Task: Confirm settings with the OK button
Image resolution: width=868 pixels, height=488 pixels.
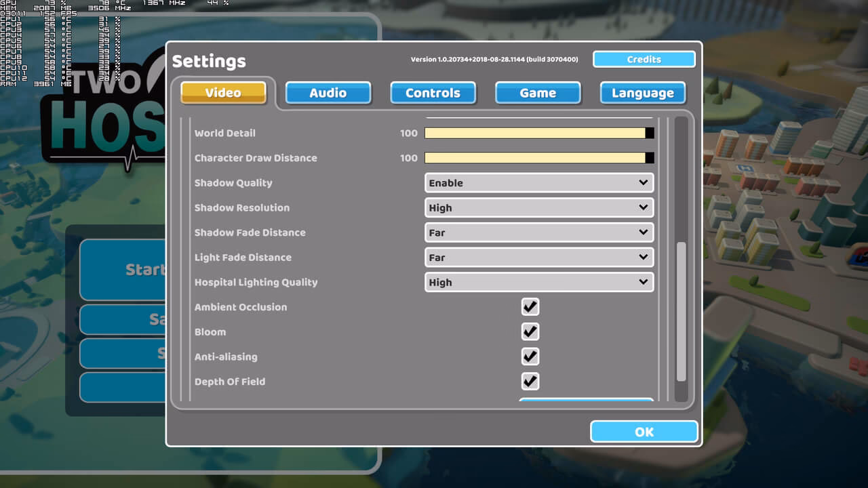Action: 643,431
